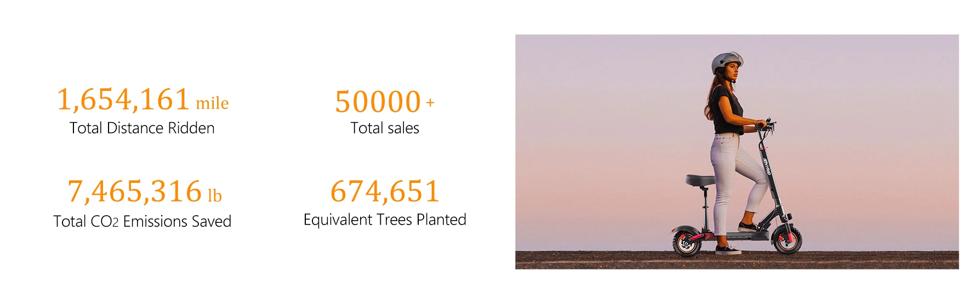Click the 50000 sales number
Image resolution: width=980 pixels, height=299 pixels.
point(378,102)
